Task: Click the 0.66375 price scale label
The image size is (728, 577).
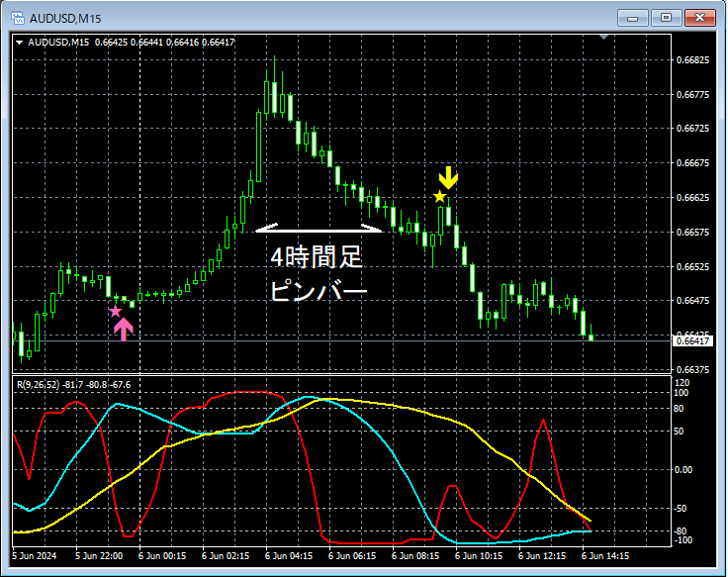Action: [692, 370]
